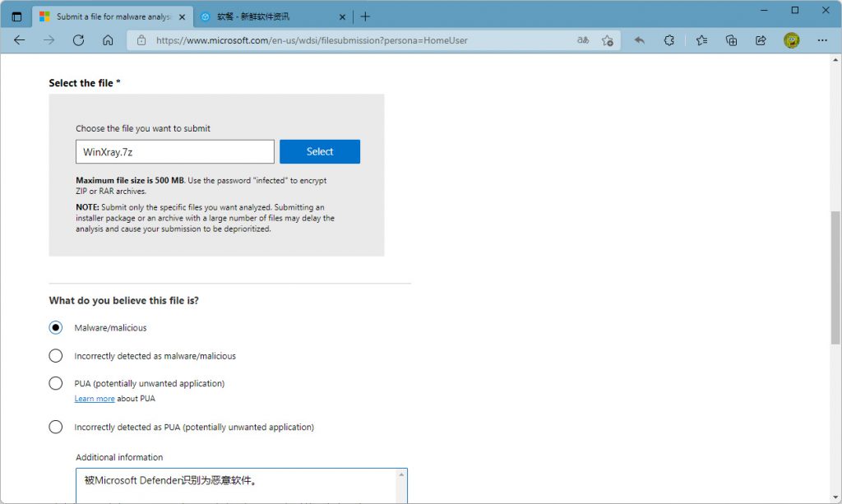Screen dimensions: 842x504
Task: Refresh the current page
Action: point(78,40)
